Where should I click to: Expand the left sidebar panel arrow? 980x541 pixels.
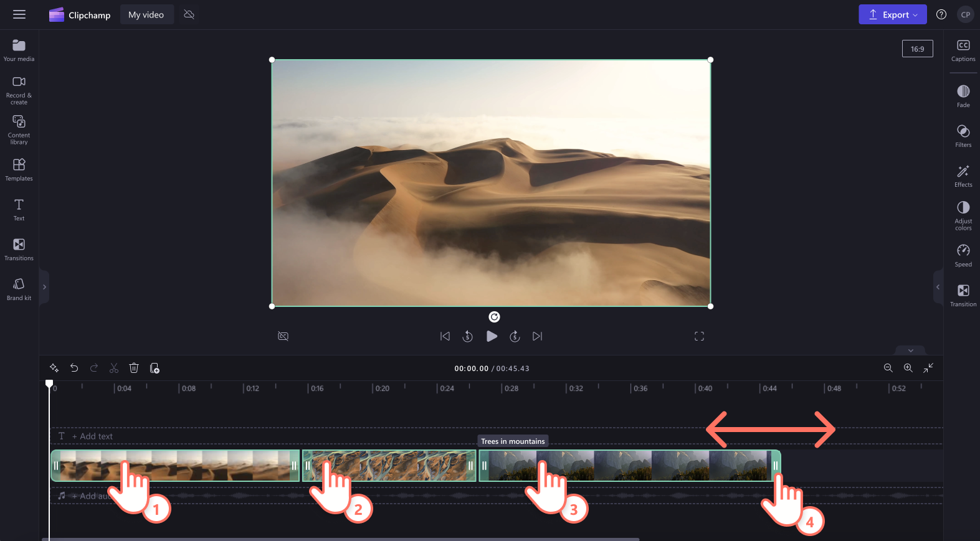44,287
